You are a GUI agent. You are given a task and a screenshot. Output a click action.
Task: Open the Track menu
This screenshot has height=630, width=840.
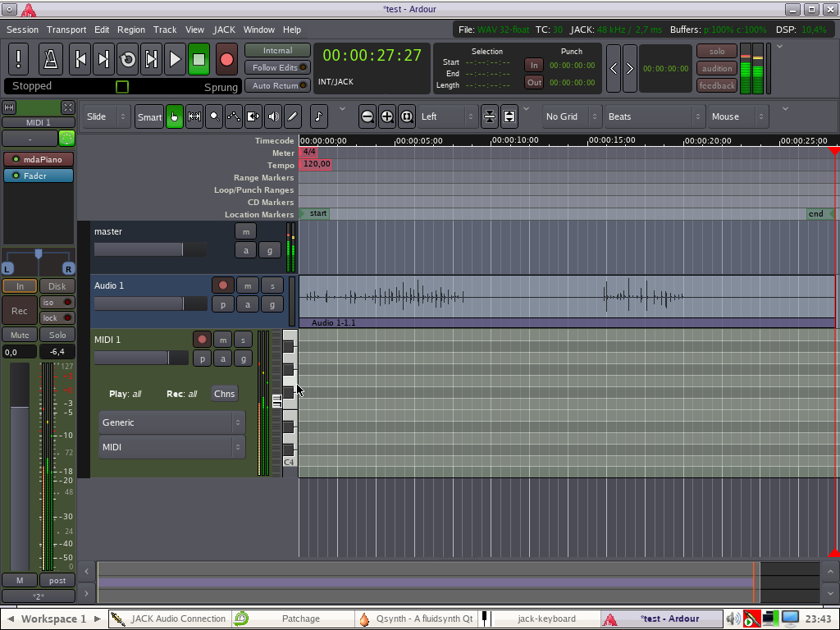coord(165,30)
